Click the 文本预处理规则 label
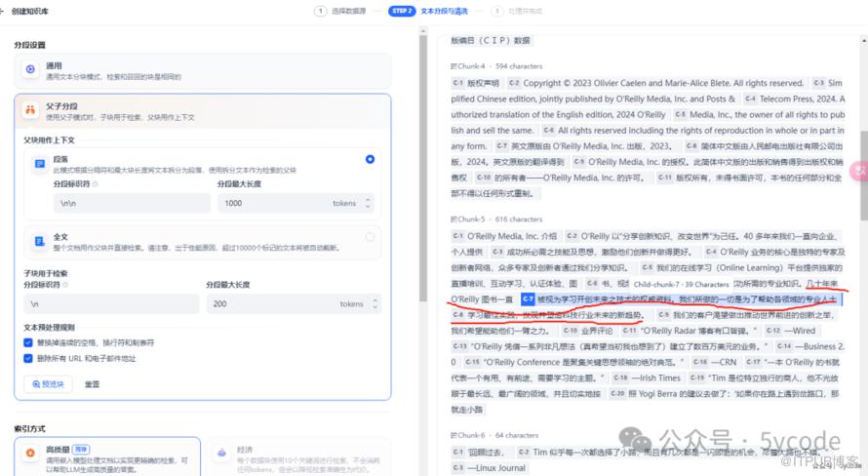Screen dimensions: 868x476 (x=49, y=327)
